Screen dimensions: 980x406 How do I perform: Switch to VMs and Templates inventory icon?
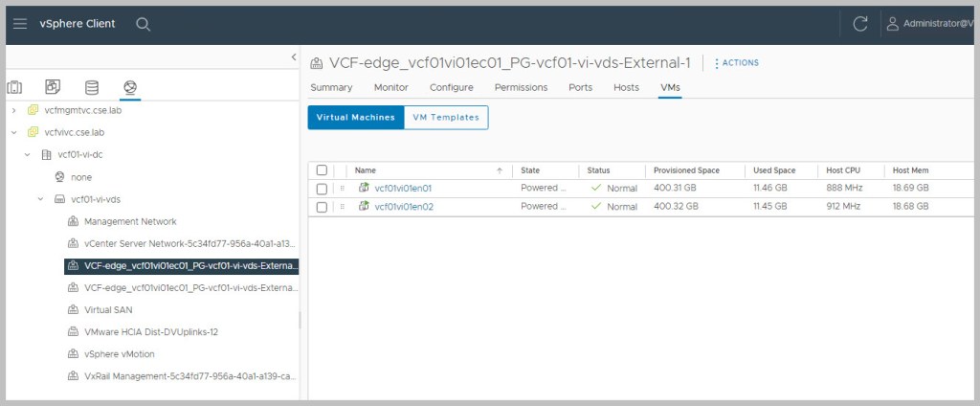coord(54,88)
